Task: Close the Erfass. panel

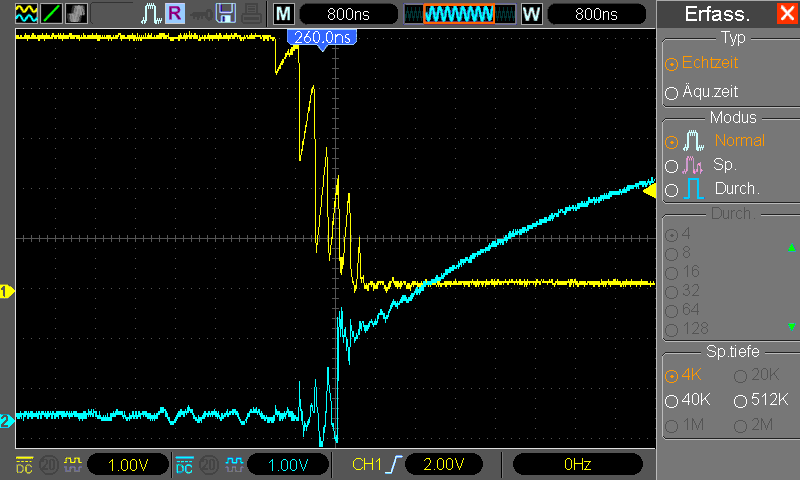Action: pyautogui.click(x=787, y=13)
